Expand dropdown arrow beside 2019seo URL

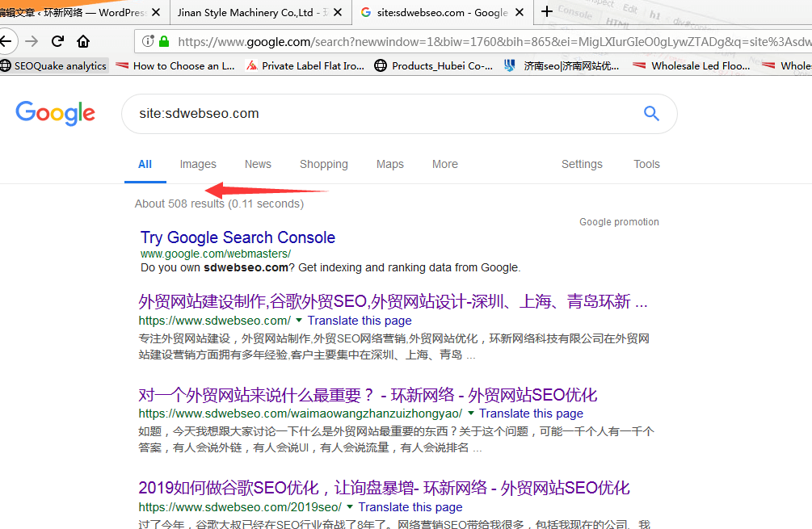point(350,506)
